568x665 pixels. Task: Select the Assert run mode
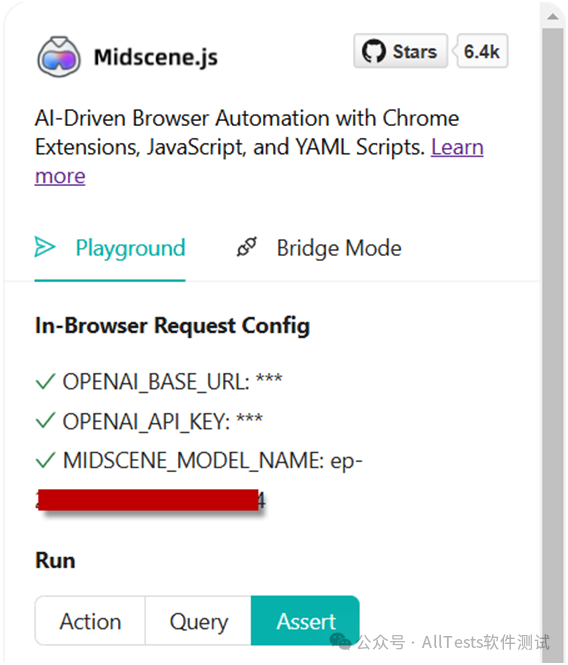coord(305,621)
